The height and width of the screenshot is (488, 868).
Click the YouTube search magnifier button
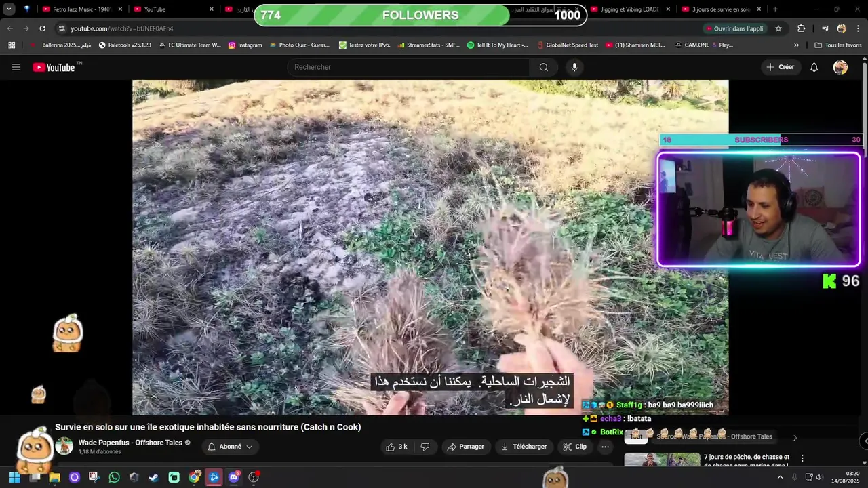tap(543, 67)
